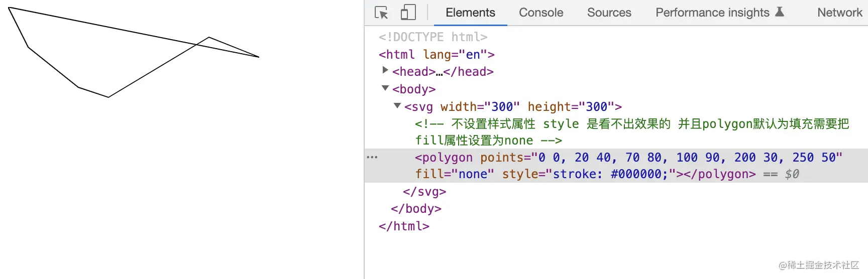Open the Network tab
This screenshot has height=279, width=868.
[x=839, y=13]
